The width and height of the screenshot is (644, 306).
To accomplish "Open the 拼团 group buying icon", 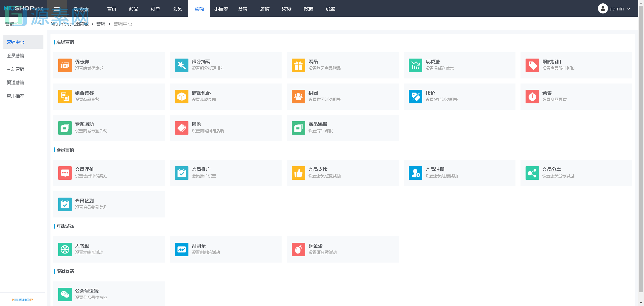I will (298, 97).
